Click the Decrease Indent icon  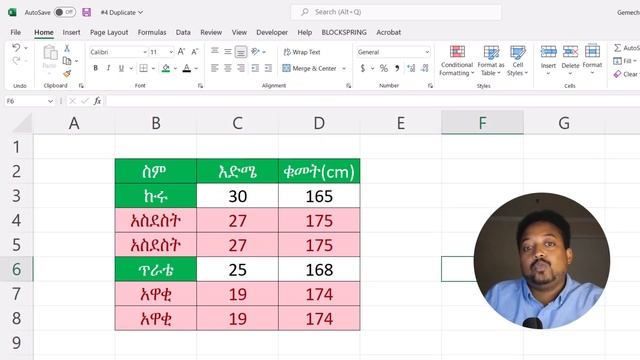(255, 68)
